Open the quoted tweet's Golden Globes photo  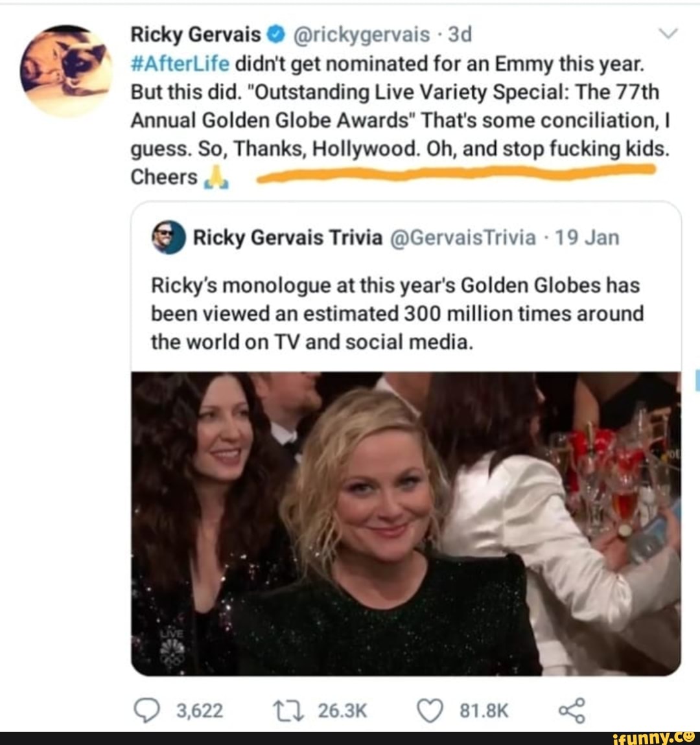[406, 523]
